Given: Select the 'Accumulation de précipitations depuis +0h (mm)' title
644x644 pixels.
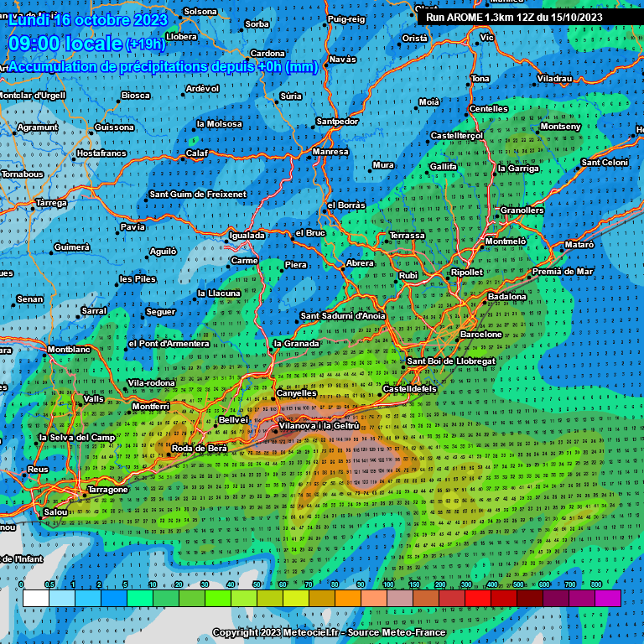Looking at the screenshot, I should (x=164, y=67).
